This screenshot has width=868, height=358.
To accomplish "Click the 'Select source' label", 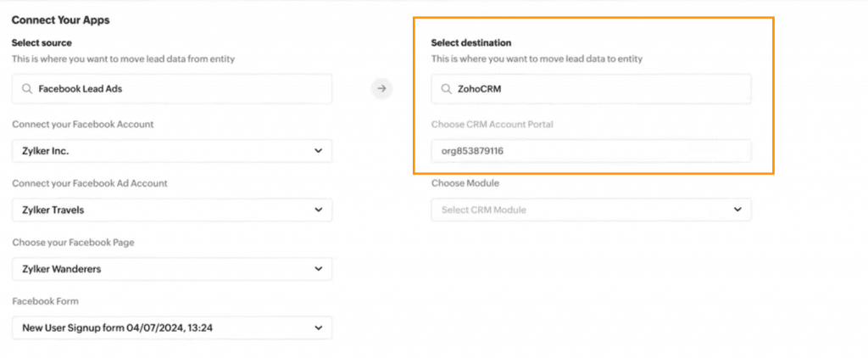I will coord(42,42).
